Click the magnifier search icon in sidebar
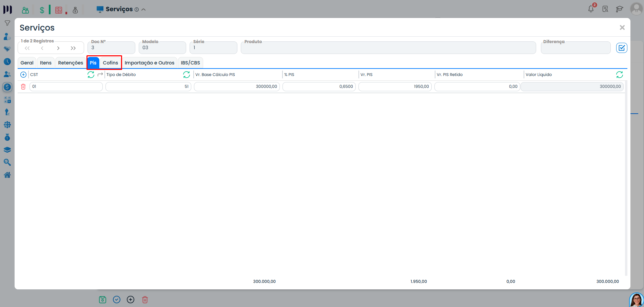 (x=7, y=162)
